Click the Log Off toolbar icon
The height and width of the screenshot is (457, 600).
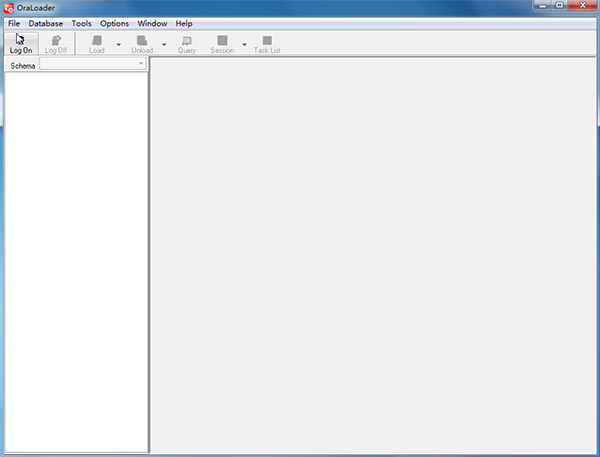click(56, 44)
